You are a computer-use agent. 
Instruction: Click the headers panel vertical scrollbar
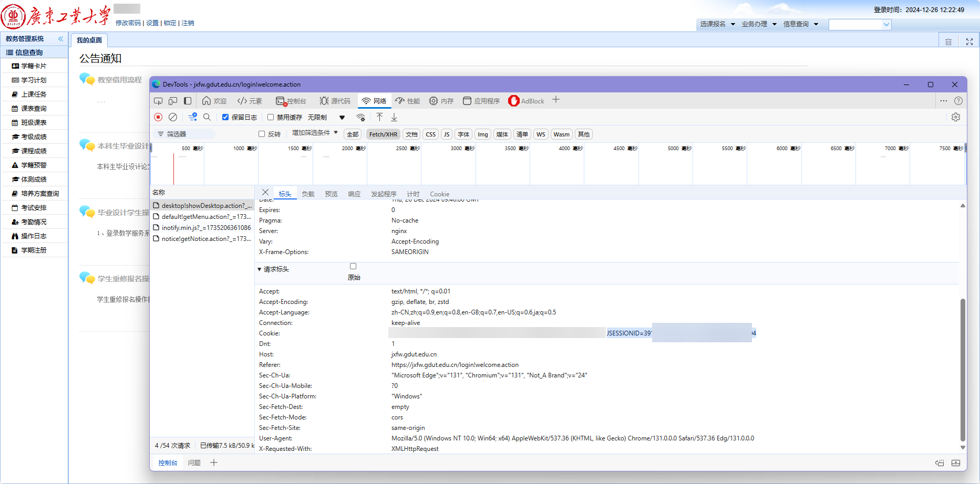coord(963,370)
